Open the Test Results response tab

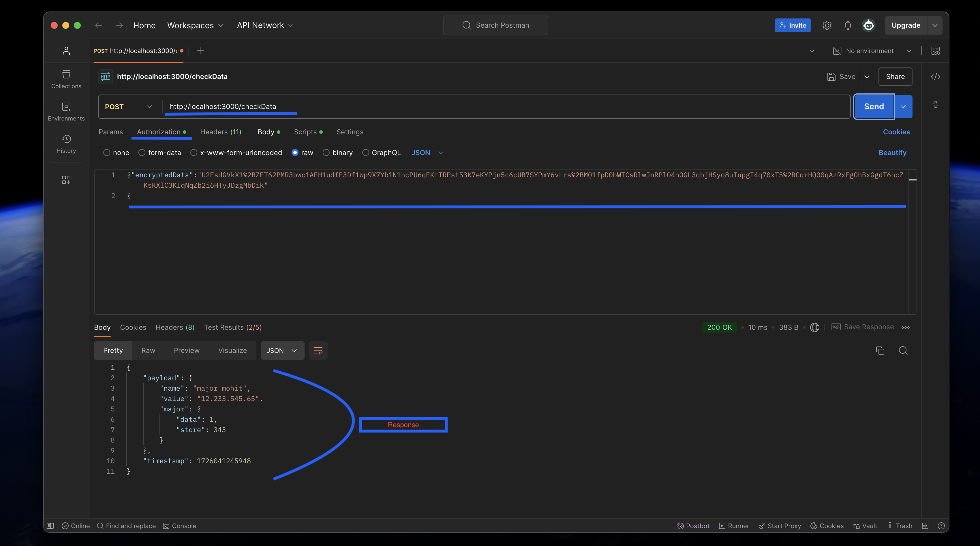point(232,327)
